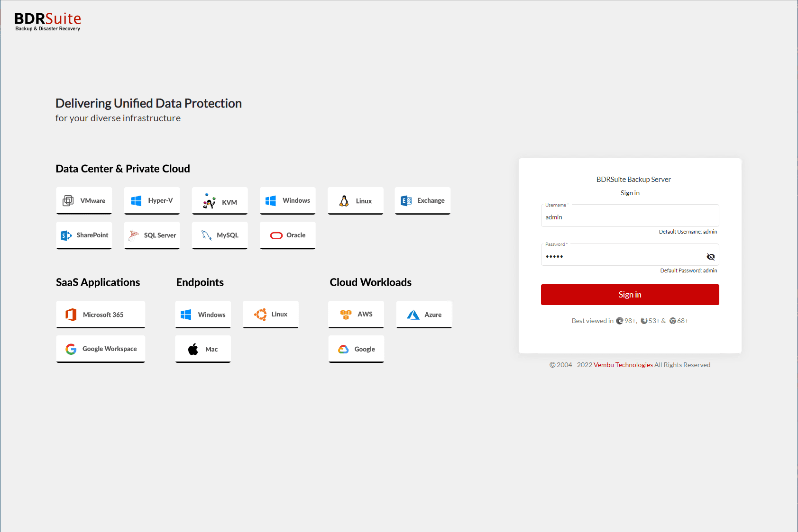Click the Cloud Workloads heading
Image resolution: width=798 pixels, height=532 pixels.
click(371, 282)
